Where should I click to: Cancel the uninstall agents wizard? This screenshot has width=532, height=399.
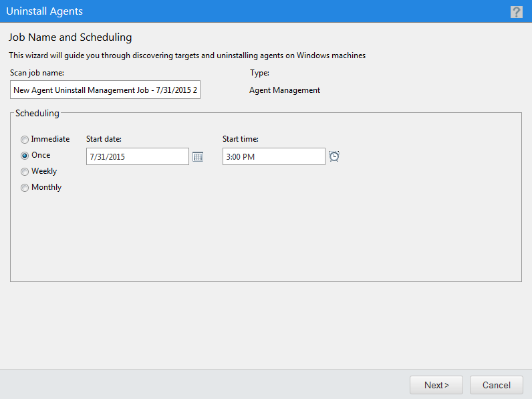pos(496,385)
